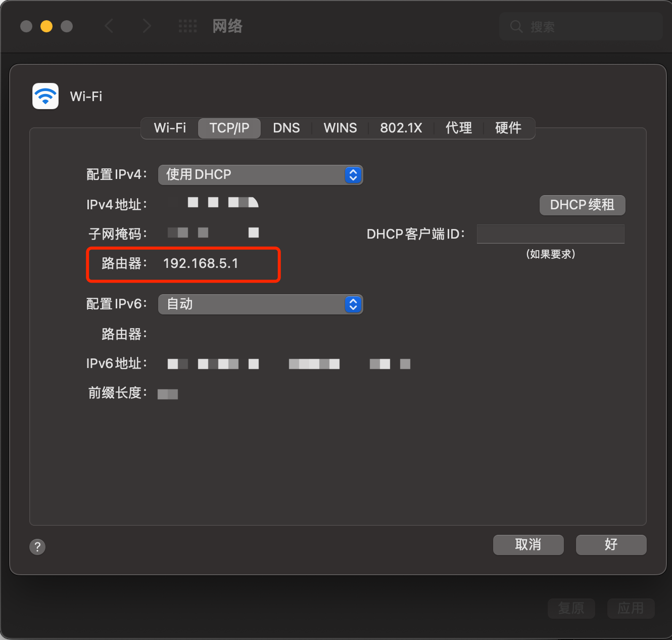The height and width of the screenshot is (640, 672).
Task: Click the Wi-Fi icon in the dialog header
Action: coord(45,96)
